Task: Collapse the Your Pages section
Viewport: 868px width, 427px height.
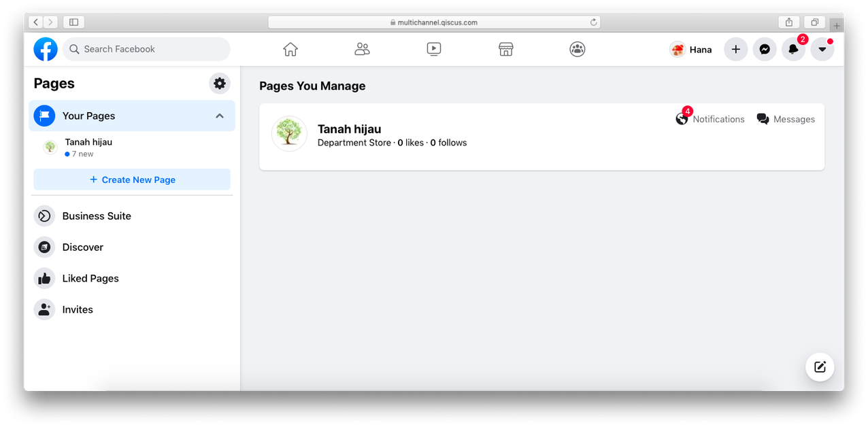Action: click(219, 116)
